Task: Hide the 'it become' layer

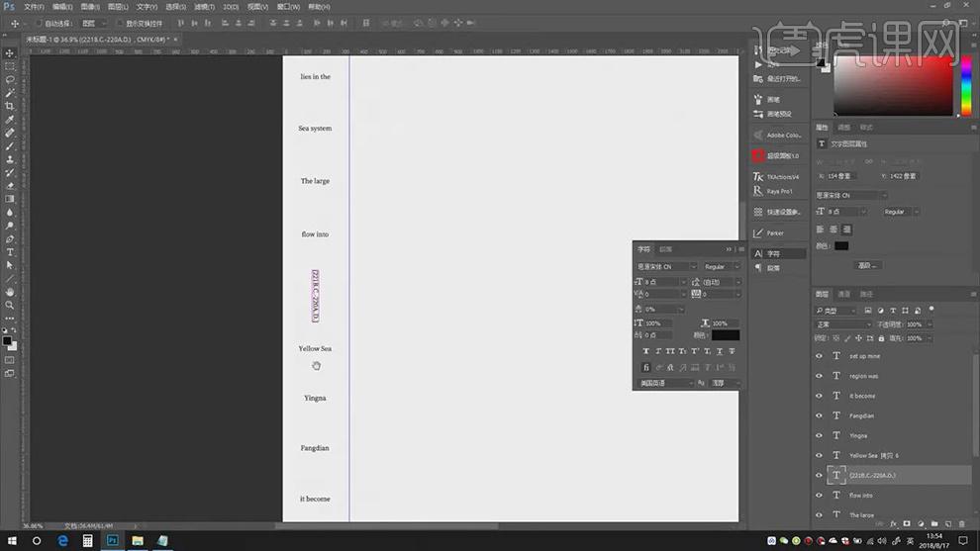Action: (819, 396)
